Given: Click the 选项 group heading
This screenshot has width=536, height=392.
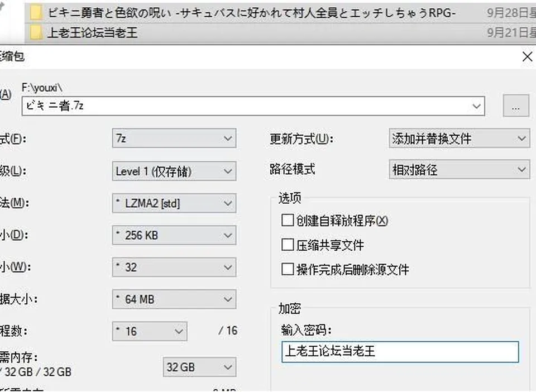Looking at the screenshot, I should click(x=290, y=198).
